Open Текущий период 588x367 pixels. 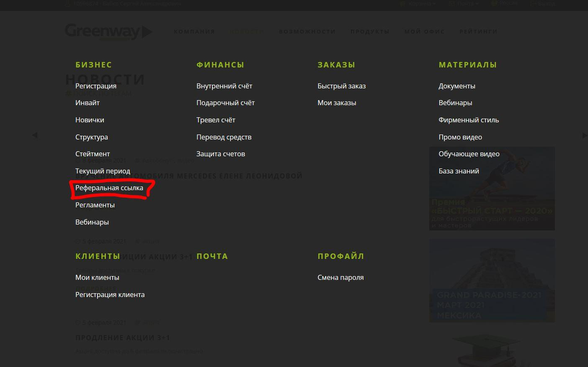tap(103, 171)
